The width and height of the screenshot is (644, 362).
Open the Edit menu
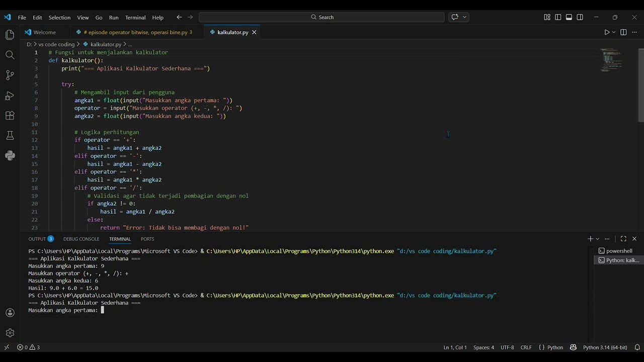[x=37, y=17]
